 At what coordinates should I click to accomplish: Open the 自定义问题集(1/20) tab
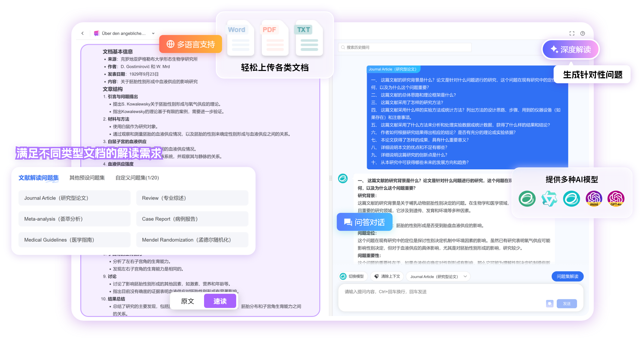137,178
